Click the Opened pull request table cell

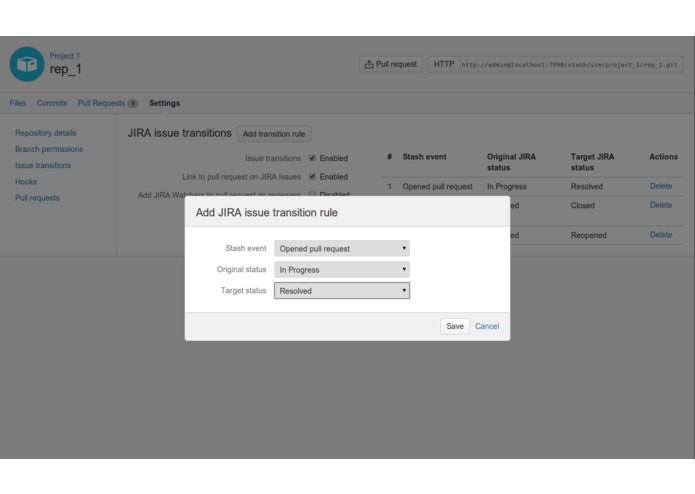(x=437, y=187)
